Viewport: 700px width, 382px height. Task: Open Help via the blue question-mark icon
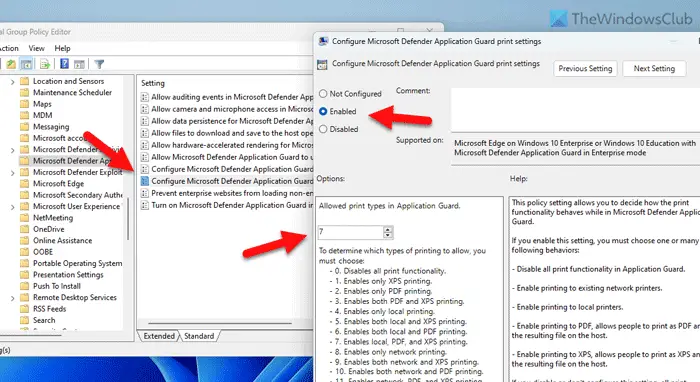coord(64,64)
